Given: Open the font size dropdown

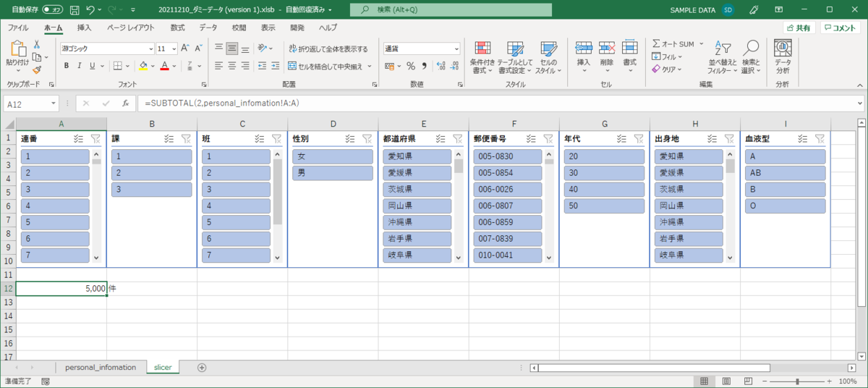Looking at the screenshot, I should pyautogui.click(x=173, y=48).
